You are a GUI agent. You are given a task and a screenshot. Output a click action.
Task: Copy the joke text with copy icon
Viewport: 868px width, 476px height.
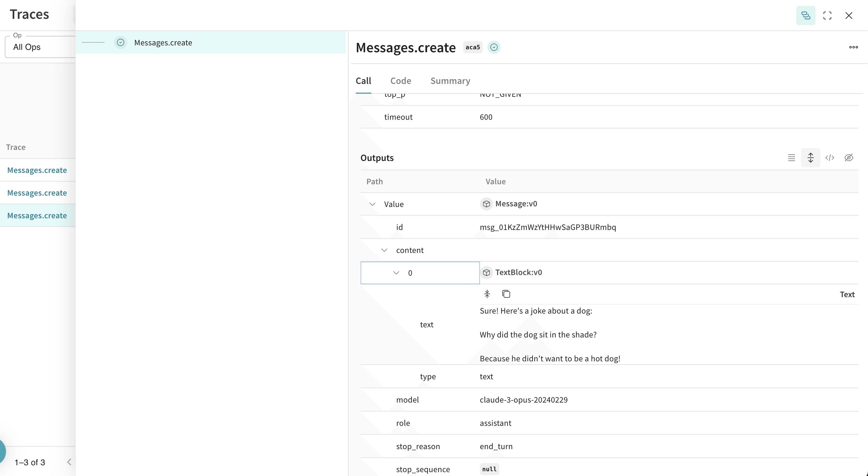(506, 294)
